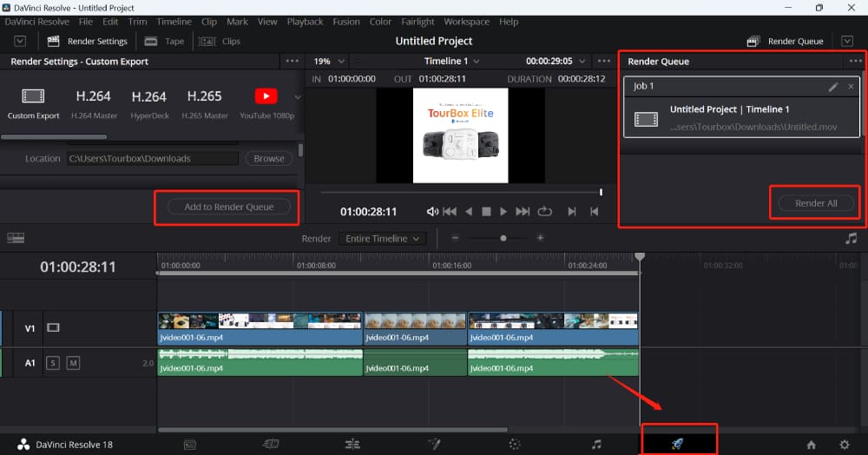Toggle the timeline view options icon
This screenshot has height=455, width=868.
click(16, 238)
